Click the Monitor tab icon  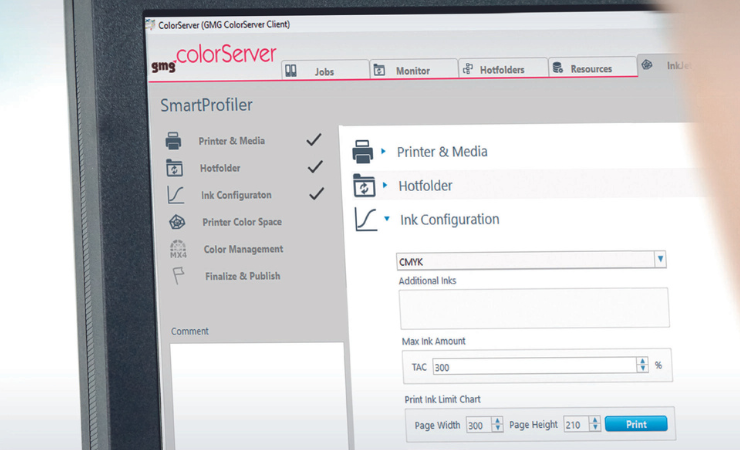pos(379,70)
